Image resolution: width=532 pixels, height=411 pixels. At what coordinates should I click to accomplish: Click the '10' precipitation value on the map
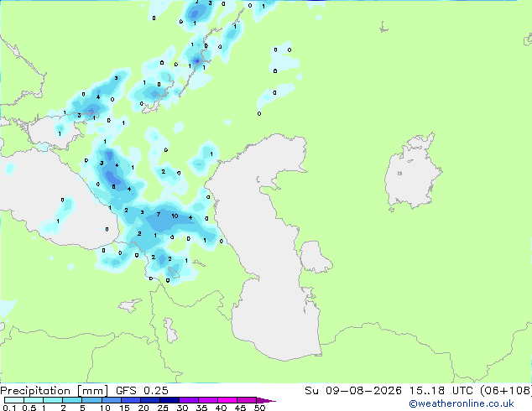click(x=175, y=216)
